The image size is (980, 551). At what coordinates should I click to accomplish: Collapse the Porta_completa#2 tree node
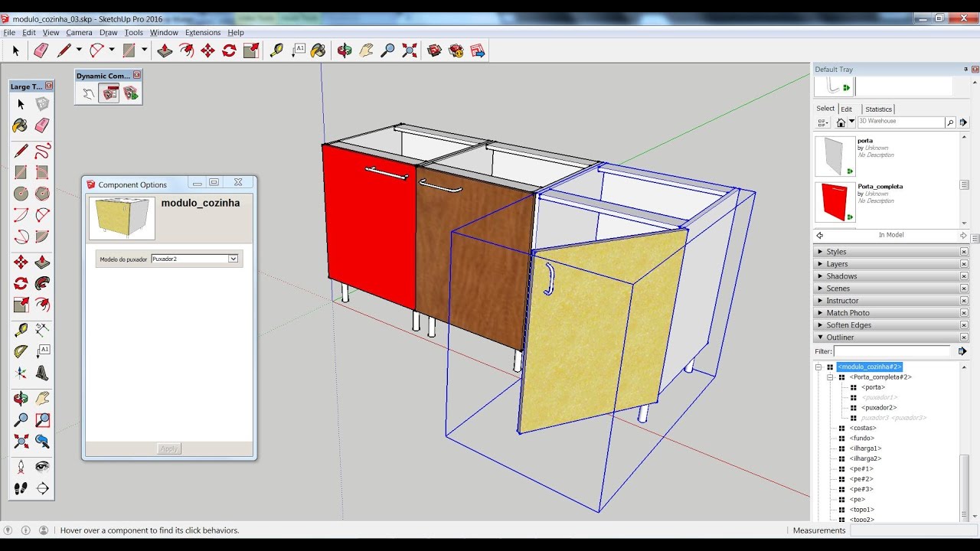coord(830,377)
